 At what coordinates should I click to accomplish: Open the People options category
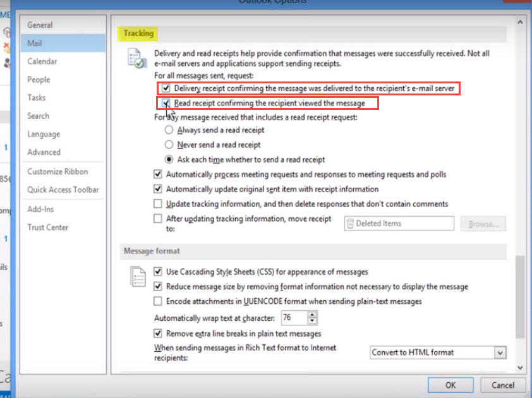tap(39, 80)
